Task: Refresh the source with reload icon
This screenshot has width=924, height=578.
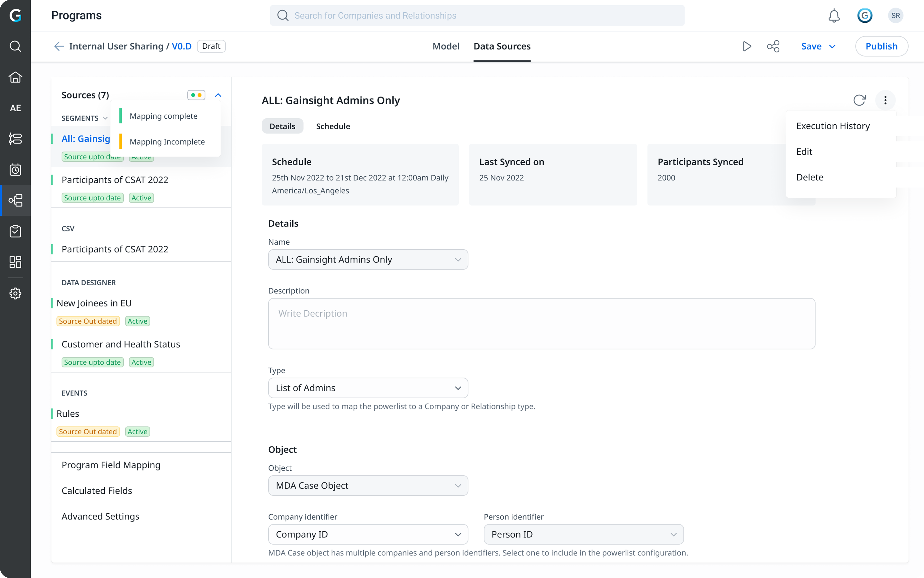Action: tap(859, 100)
